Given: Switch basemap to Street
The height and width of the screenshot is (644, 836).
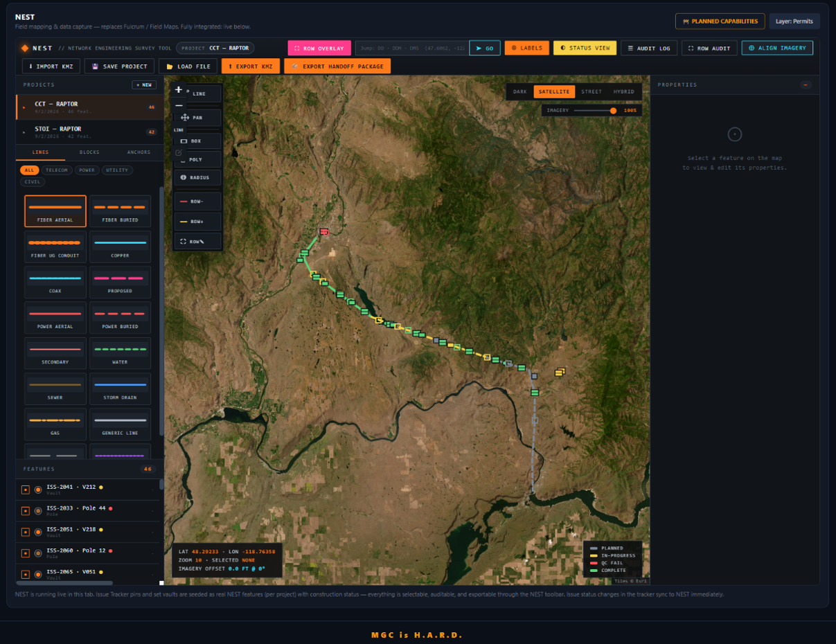Looking at the screenshot, I should point(592,91).
